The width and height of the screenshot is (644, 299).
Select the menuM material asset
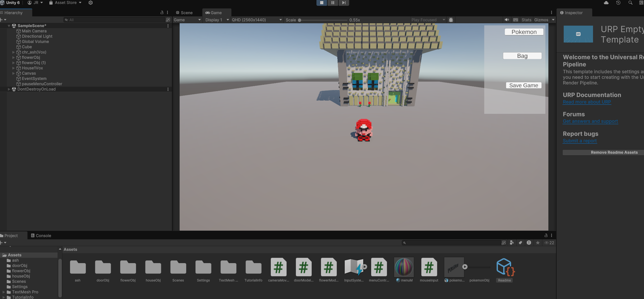[404, 270]
